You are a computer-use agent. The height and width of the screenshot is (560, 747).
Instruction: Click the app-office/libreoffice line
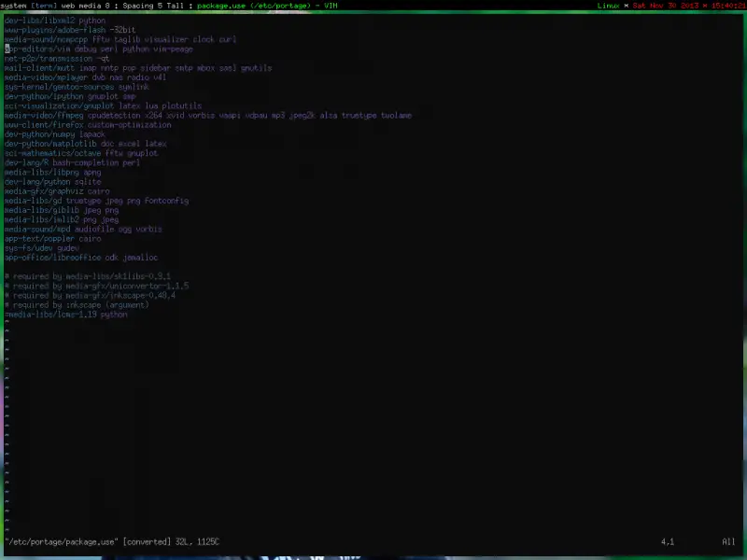pyautogui.click(x=81, y=258)
